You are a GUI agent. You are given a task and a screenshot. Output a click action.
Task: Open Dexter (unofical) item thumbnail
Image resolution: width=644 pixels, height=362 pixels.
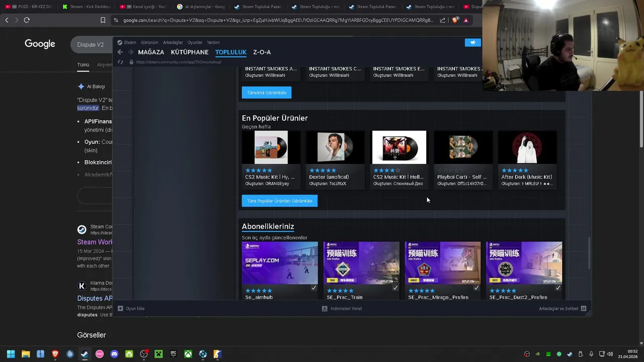[x=335, y=147]
